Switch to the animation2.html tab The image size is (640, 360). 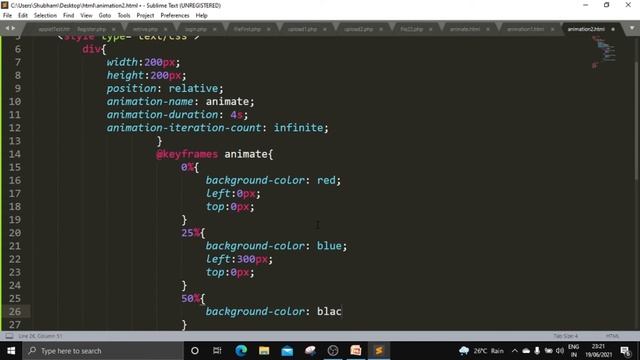[x=586, y=29]
